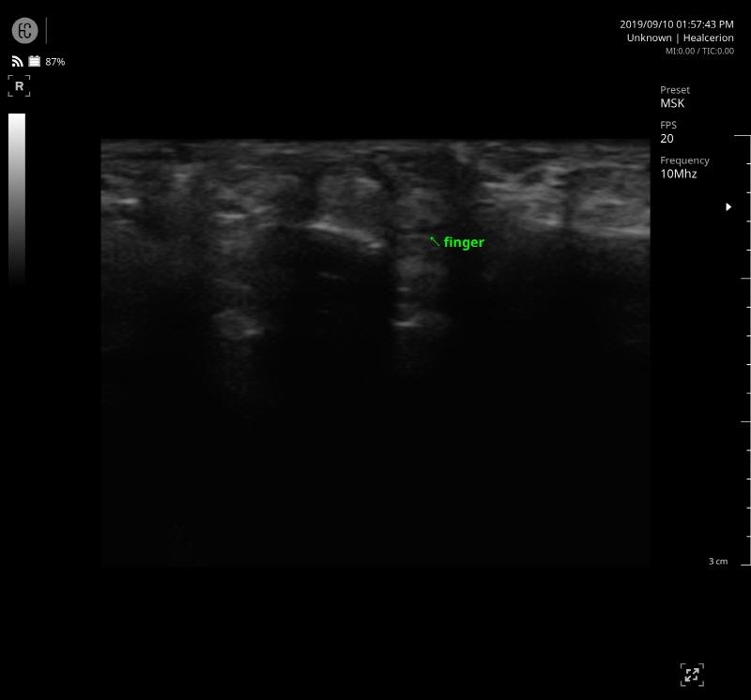Toggle fullscreen with the expand icon
The image size is (751, 700).
coord(692,675)
